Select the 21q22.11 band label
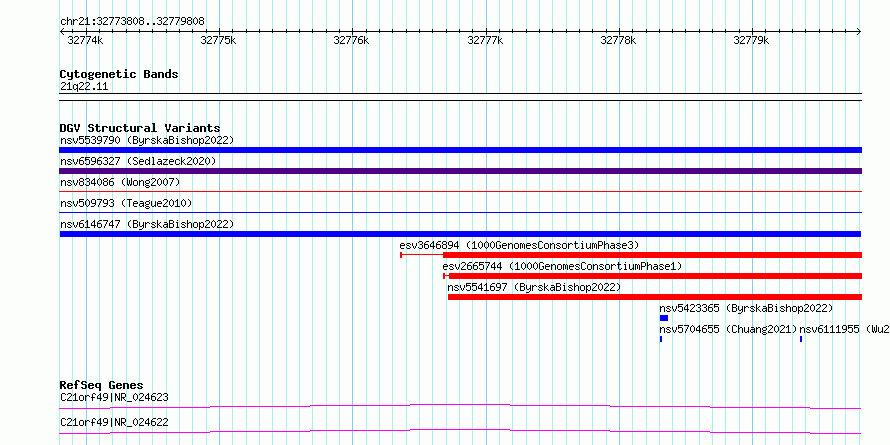The image size is (890, 445). coord(84,87)
